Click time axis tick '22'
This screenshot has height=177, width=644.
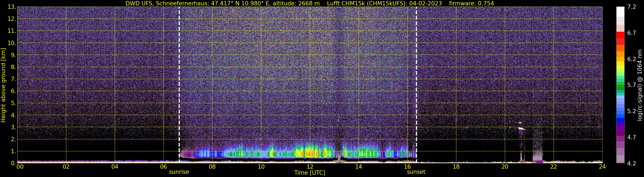pos(554,167)
